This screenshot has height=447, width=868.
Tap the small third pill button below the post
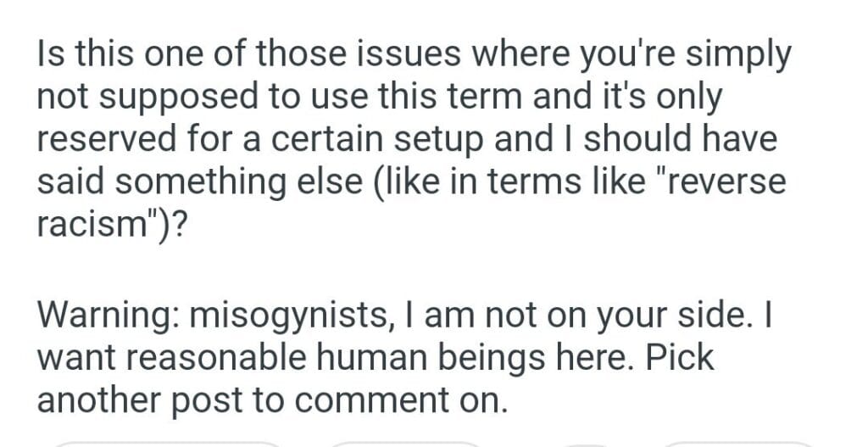pyautogui.click(x=586, y=443)
